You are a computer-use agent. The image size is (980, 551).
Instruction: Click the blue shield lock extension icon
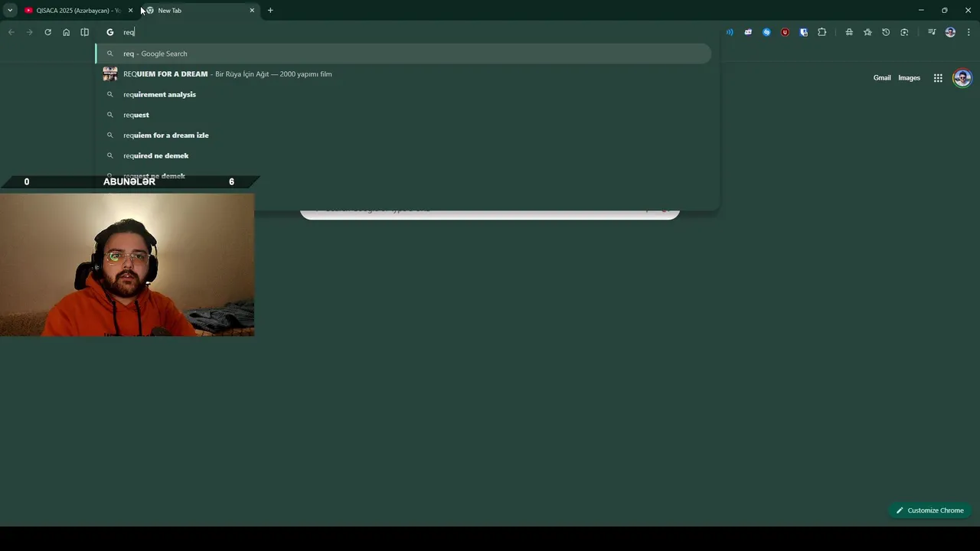tap(803, 32)
